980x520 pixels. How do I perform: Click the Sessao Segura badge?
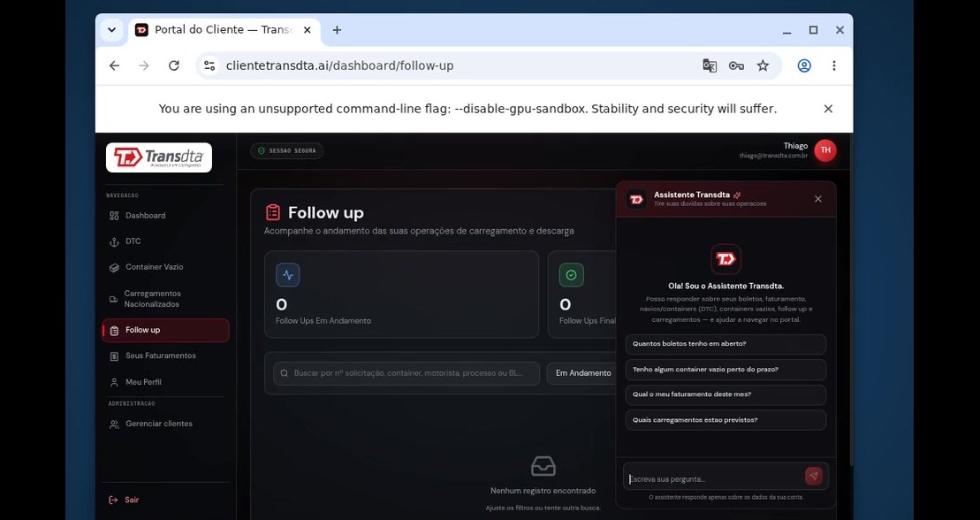287,151
